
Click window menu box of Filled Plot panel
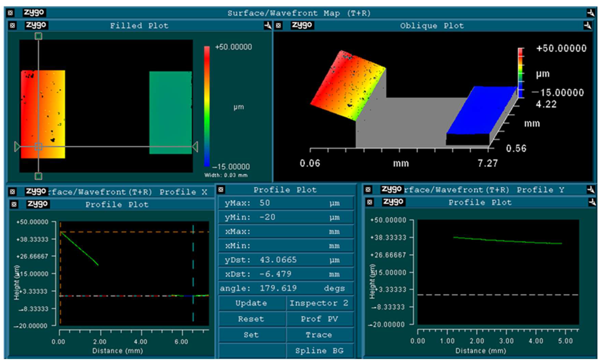point(12,25)
